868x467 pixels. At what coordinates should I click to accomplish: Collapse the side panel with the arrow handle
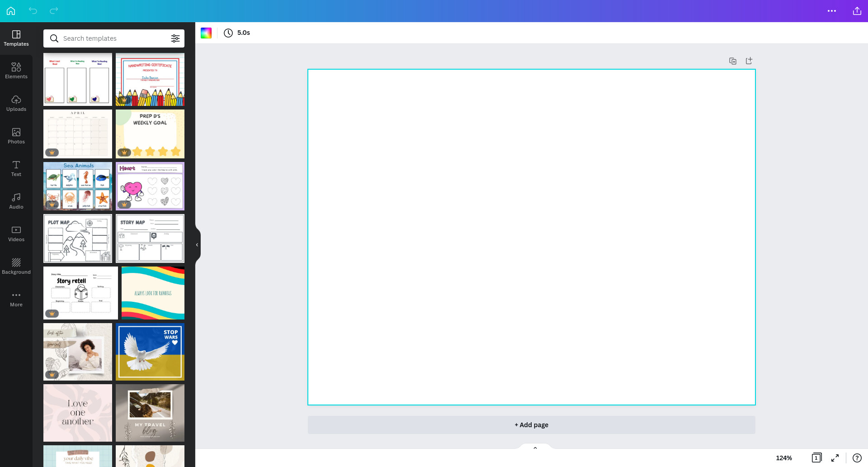click(x=197, y=245)
